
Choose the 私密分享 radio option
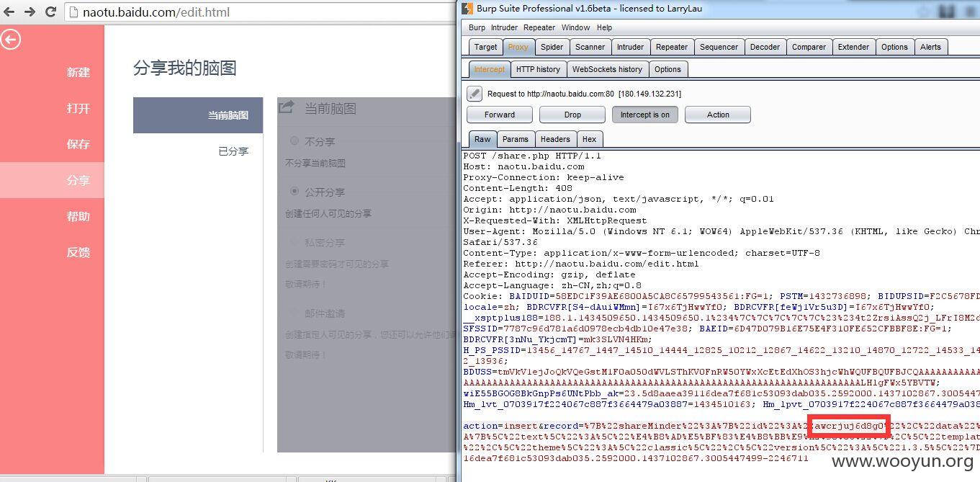(x=295, y=241)
